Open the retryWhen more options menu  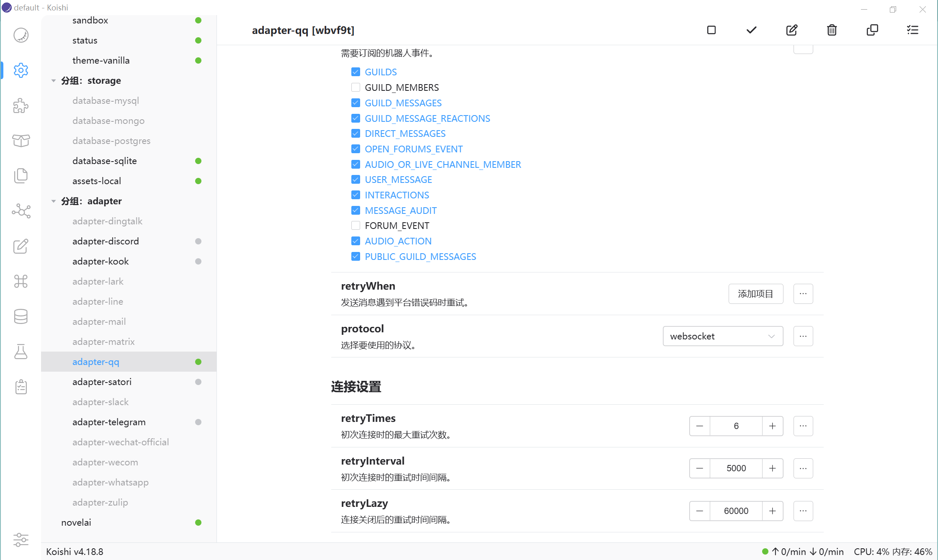tap(803, 294)
